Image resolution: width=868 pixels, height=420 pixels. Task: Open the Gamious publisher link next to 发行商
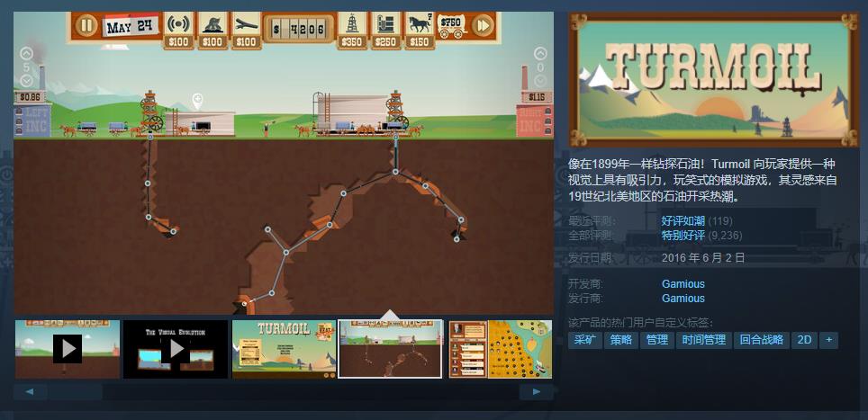[x=683, y=299]
